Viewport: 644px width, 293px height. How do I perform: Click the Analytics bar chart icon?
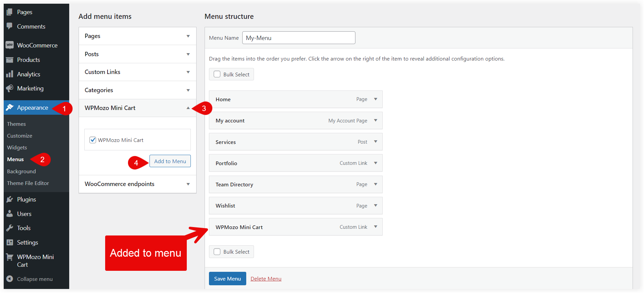pyautogui.click(x=9, y=74)
